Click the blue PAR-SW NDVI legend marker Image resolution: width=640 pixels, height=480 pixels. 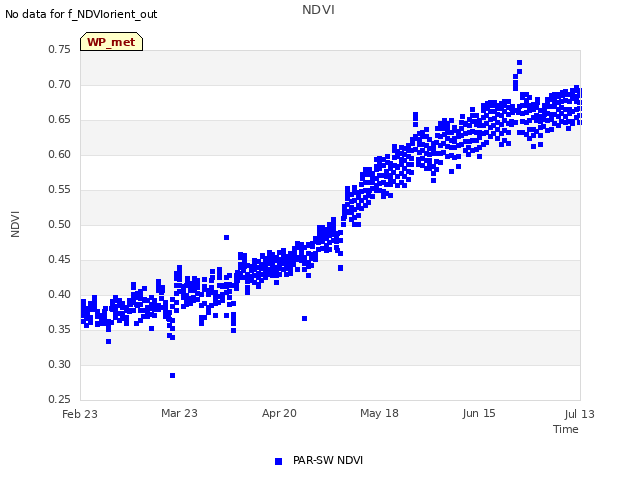click(278, 461)
